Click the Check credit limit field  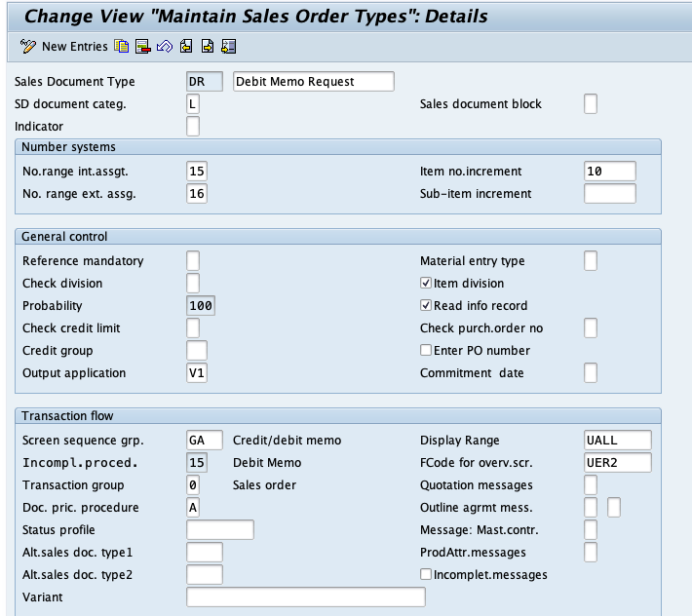click(x=193, y=328)
